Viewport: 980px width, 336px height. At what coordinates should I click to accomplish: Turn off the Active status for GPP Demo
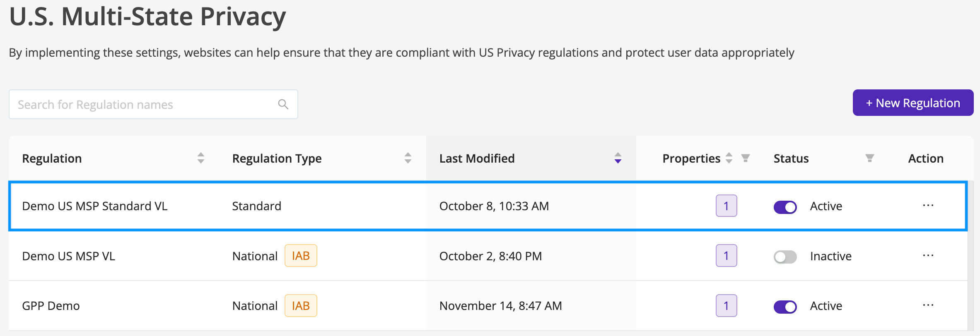point(784,307)
